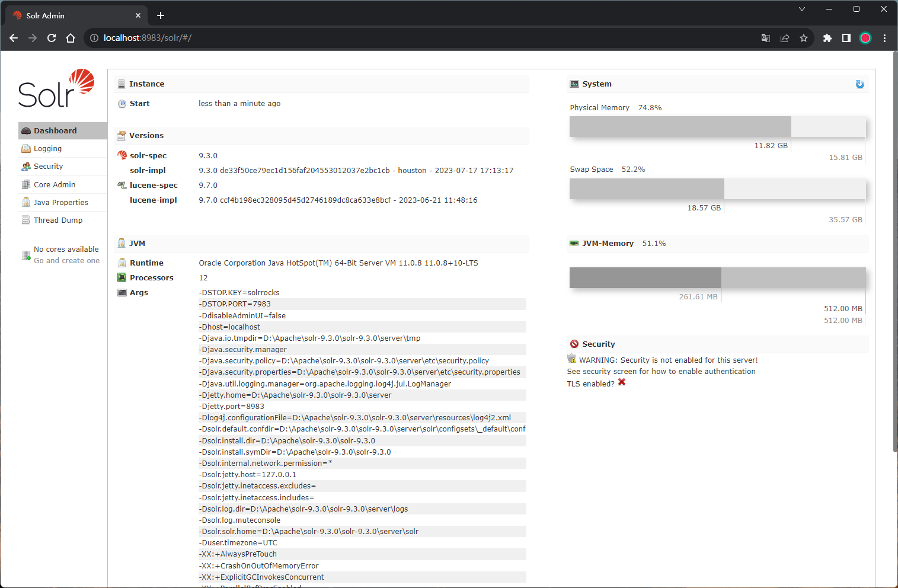Click the Dashboard icon in sidebar
Screen dimensions: 898x588
pyautogui.click(x=26, y=131)
